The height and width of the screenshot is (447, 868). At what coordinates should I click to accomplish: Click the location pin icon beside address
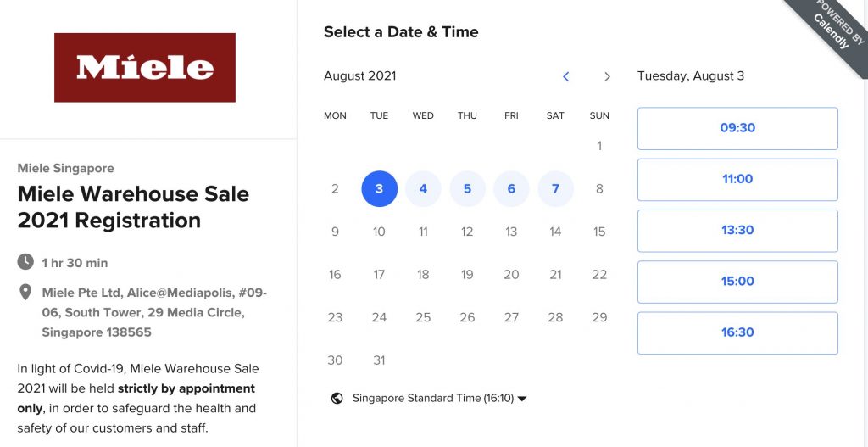pyautogui.click(x=25, y=292)
